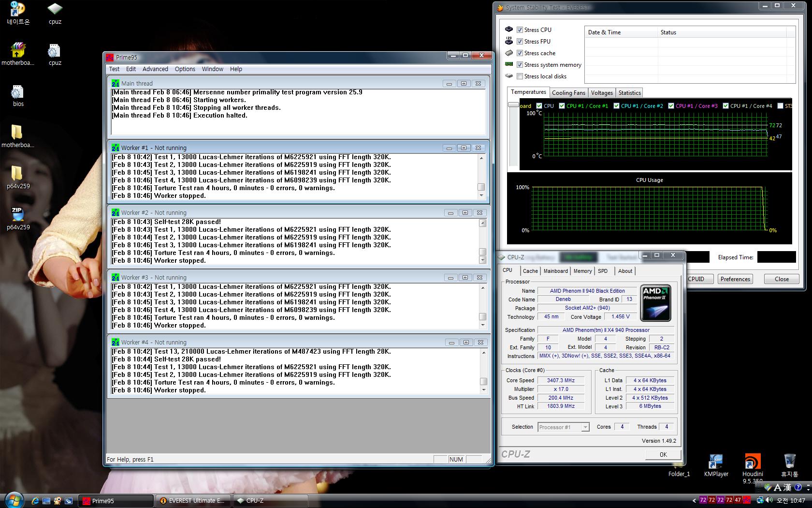Switch to CPU-Z Memory tab

pyautogui.click(x=582, y=271)
